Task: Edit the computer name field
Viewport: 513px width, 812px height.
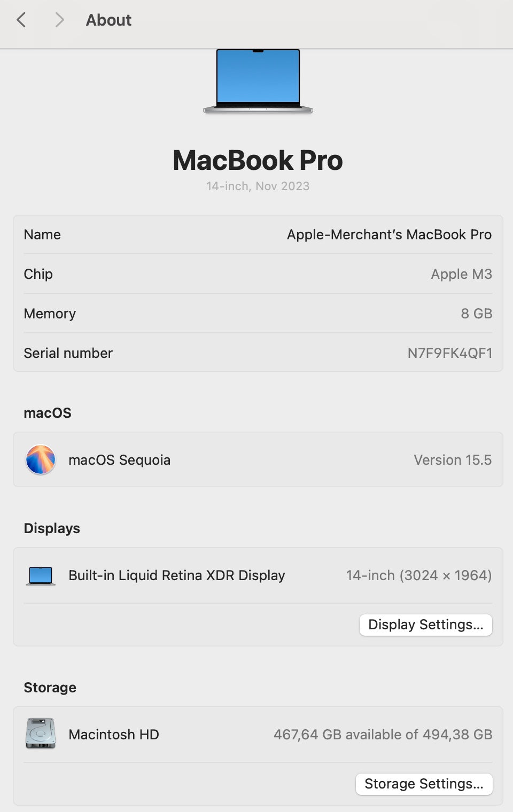Action: 388,235
